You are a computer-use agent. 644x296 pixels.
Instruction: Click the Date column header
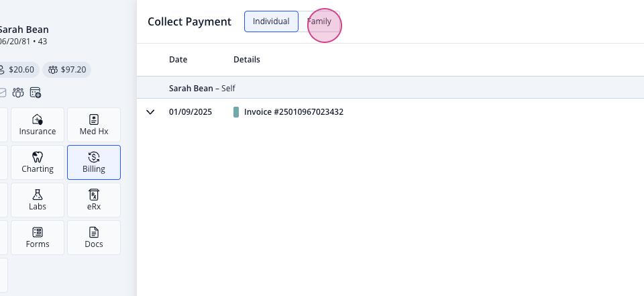[178, 60]
